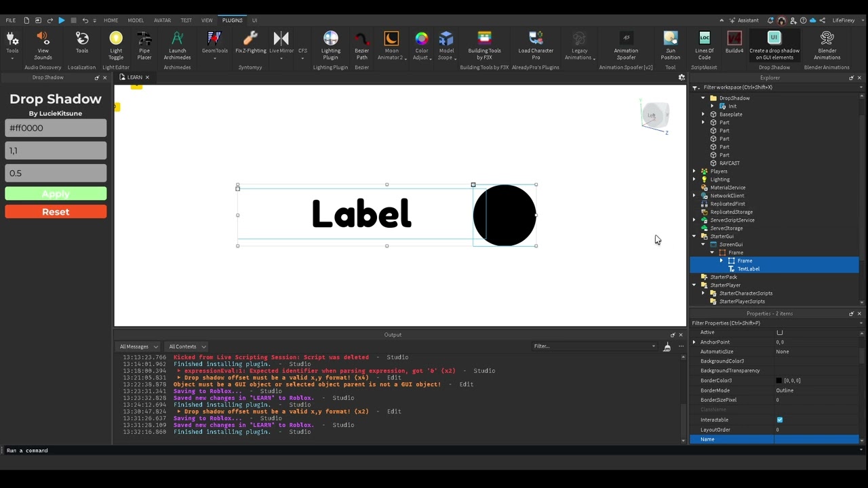Click the 0.5 transparency input field
The height and width of the screenshot is (488, 868).
click(56, 173)
